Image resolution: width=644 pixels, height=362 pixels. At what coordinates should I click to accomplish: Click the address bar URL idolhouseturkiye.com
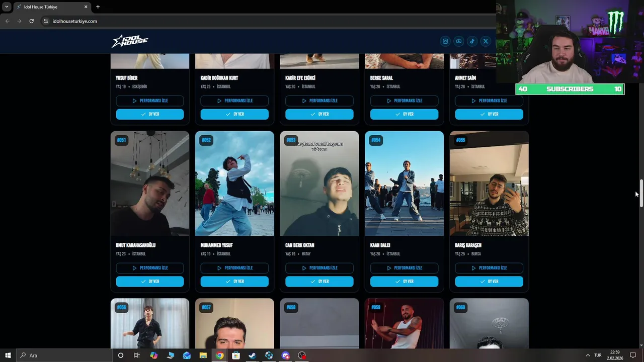click(74, 21)
